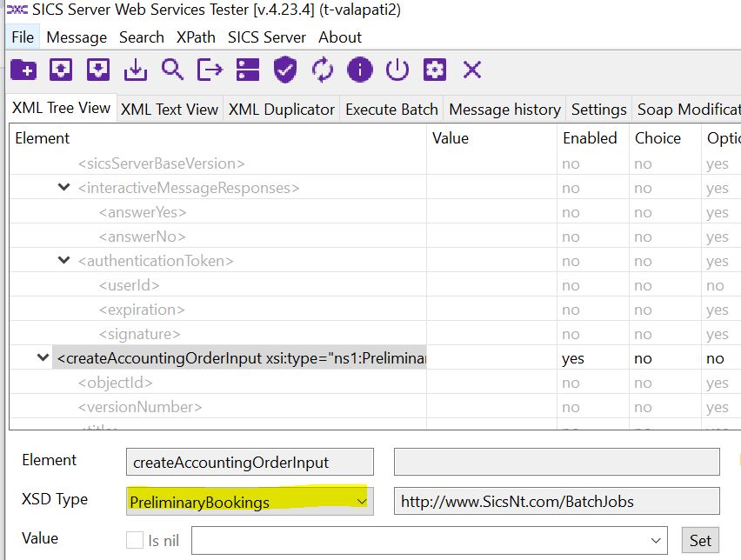Click the power button icon
741x560 pixels.
tap(397, 70)
